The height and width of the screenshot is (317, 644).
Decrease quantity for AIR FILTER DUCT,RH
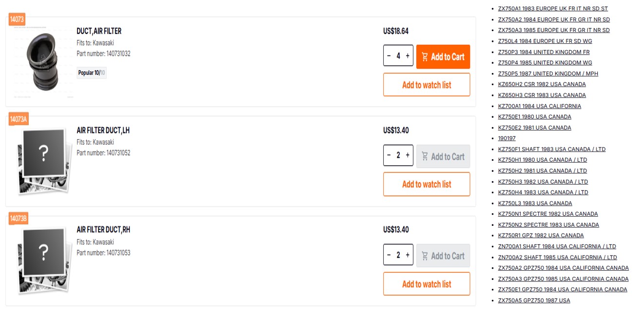click(x=389, y=255)
